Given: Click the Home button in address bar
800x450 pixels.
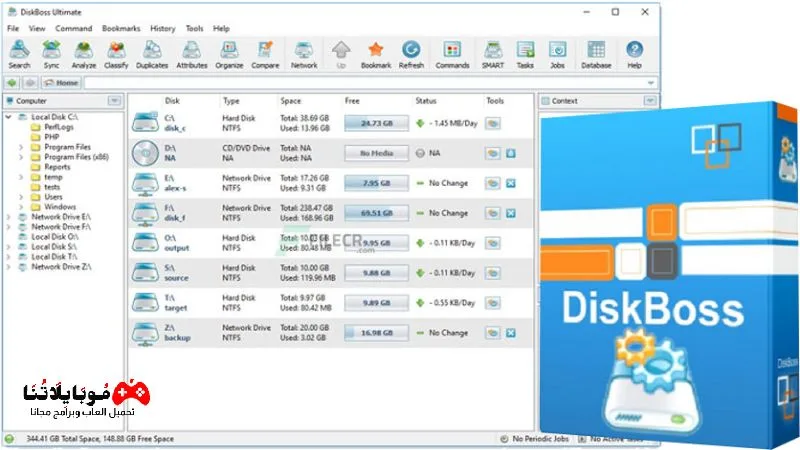Looking at the screenshot, I should pyautogui.click(x=61, y=83).
